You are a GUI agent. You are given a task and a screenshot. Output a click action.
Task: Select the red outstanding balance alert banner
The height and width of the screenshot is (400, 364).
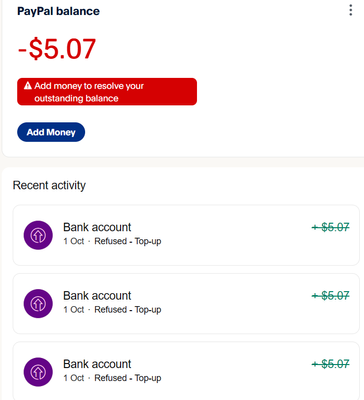pyautogui.click(x=107, y=92)
